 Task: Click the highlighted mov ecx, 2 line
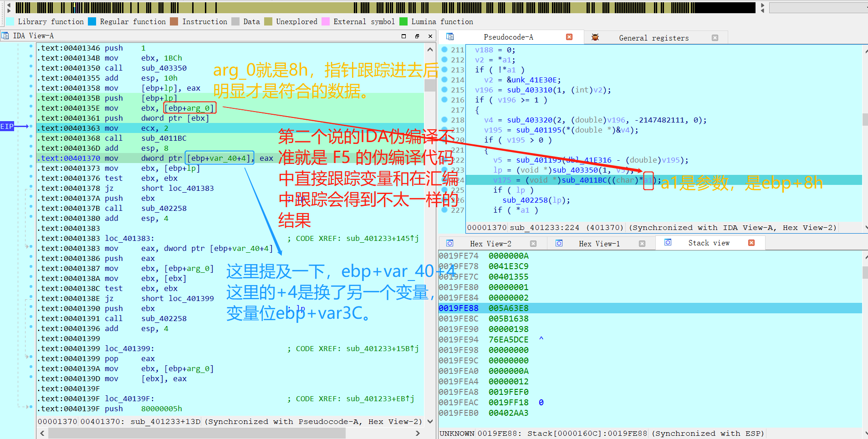[x=230, y=128]
